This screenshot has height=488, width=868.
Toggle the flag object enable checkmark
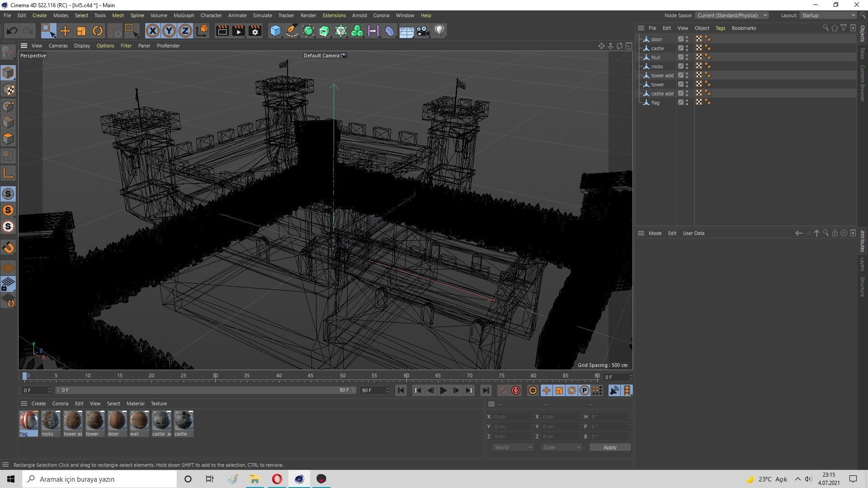pyautogui.click(x=680, y=103)
